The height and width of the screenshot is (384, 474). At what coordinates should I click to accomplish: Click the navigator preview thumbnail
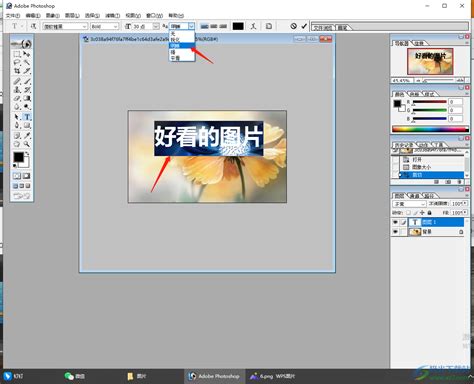[430, 61]
